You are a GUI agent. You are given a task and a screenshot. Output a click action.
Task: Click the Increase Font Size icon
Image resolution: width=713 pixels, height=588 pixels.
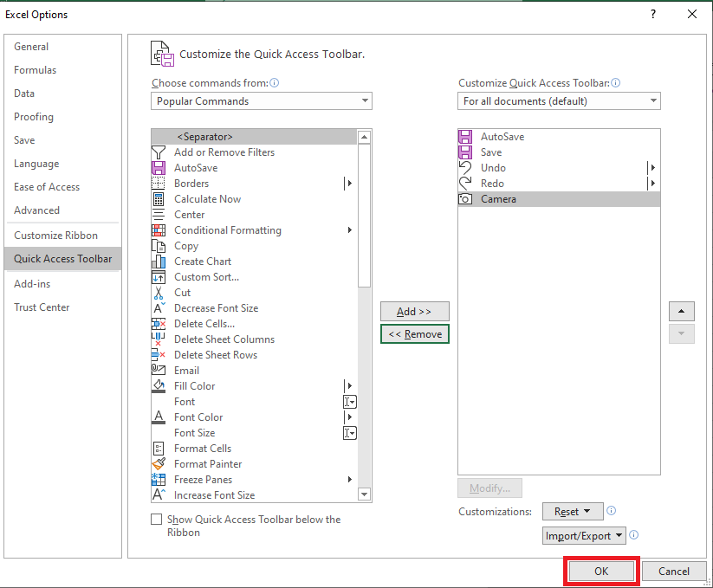159,494
